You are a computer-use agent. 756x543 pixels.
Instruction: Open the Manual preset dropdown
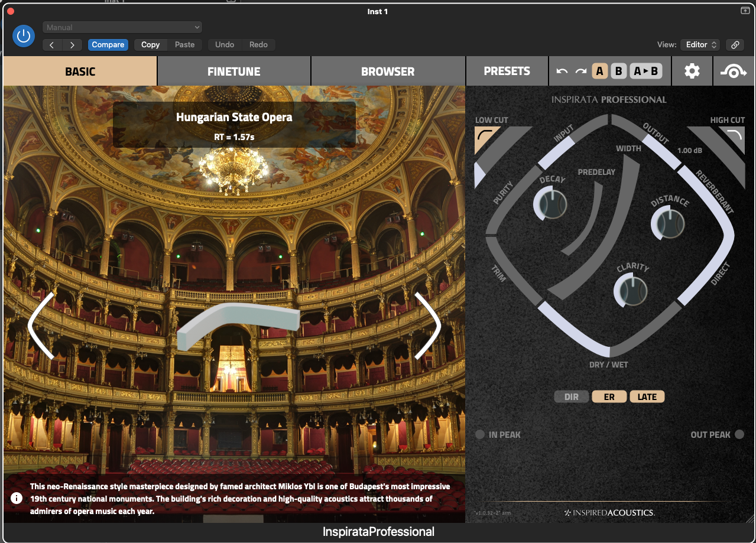coord(122,27)
